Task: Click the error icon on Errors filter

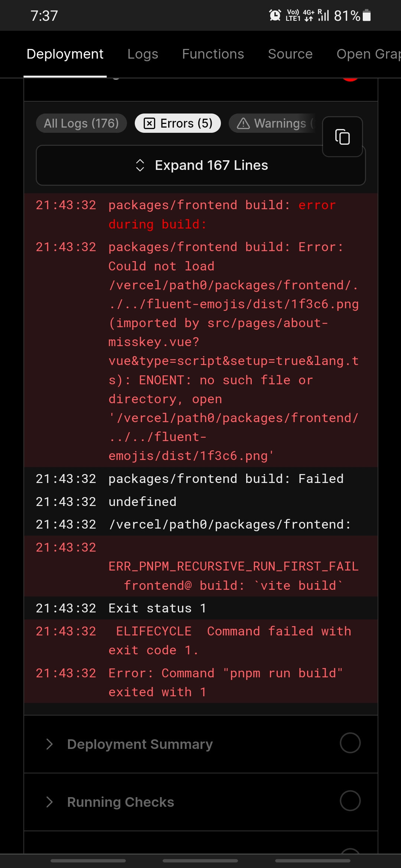Action: pos(150,123)
